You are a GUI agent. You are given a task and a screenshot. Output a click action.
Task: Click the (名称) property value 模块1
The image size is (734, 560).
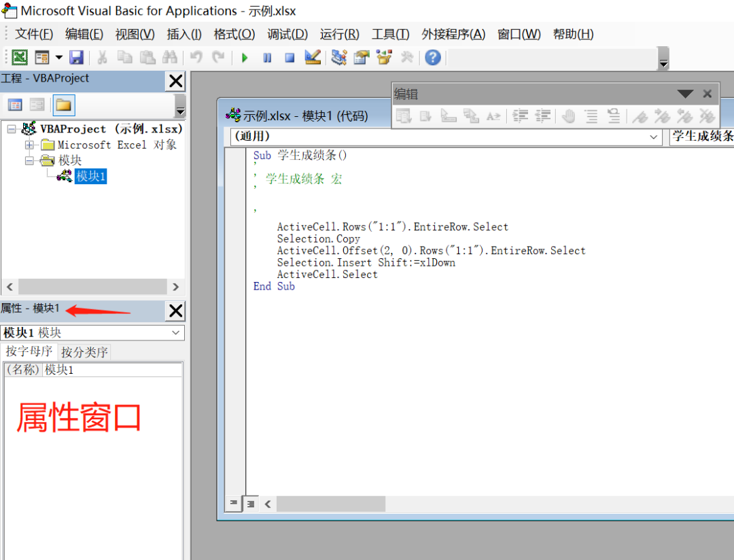tap(112, 370)
